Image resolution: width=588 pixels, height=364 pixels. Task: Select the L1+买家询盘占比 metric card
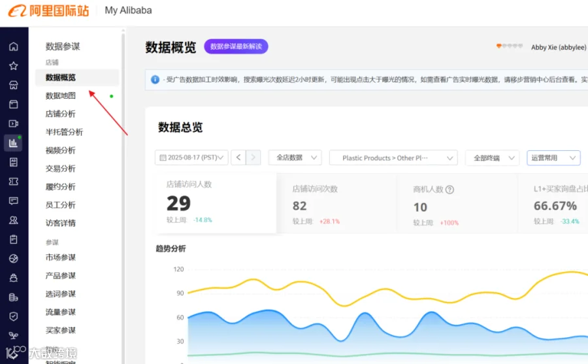coord(553,205)
